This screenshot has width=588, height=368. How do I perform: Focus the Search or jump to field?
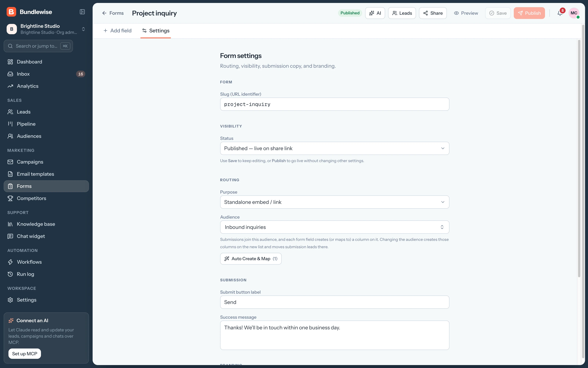coord(38,46)
